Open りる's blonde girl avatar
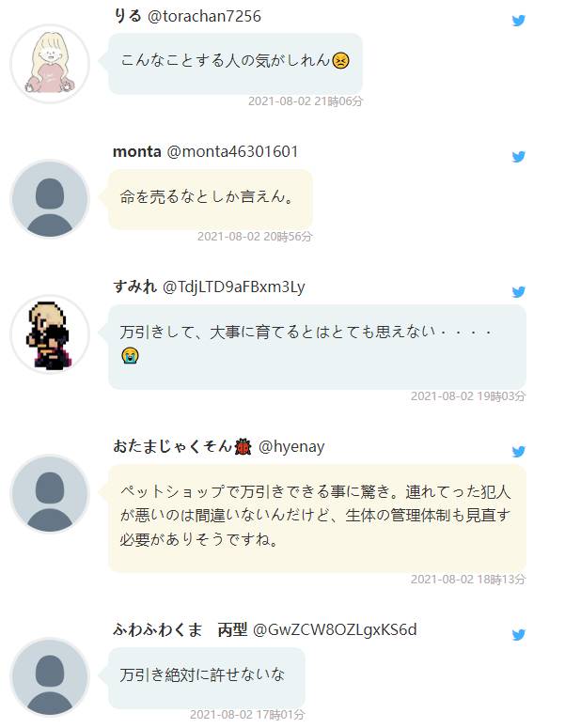Viewport: 565px width, 728px height. point(50,64)
